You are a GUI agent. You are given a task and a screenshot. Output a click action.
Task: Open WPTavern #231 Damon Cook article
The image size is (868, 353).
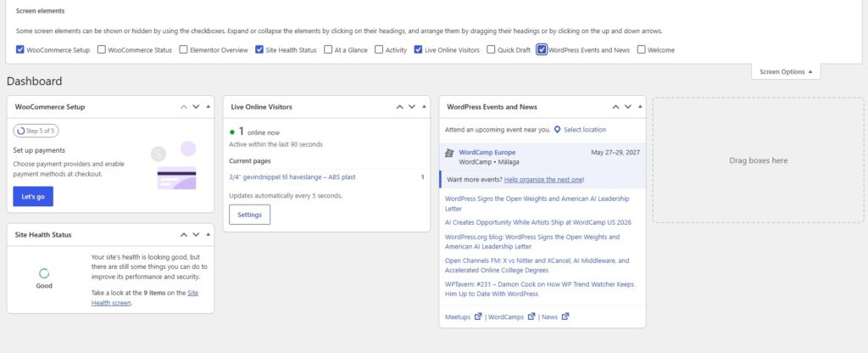click(540, 289)
